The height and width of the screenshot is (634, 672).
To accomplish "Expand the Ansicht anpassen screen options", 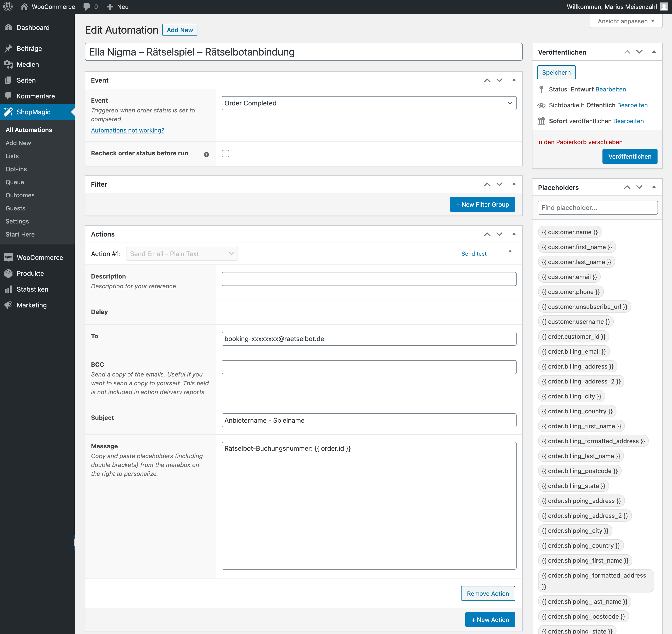I will click(626, 21).
